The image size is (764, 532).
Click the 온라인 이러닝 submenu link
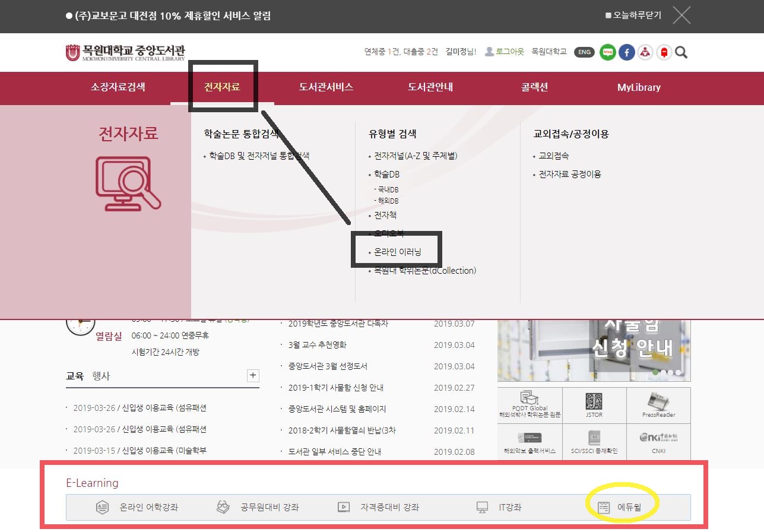(397, 252)
